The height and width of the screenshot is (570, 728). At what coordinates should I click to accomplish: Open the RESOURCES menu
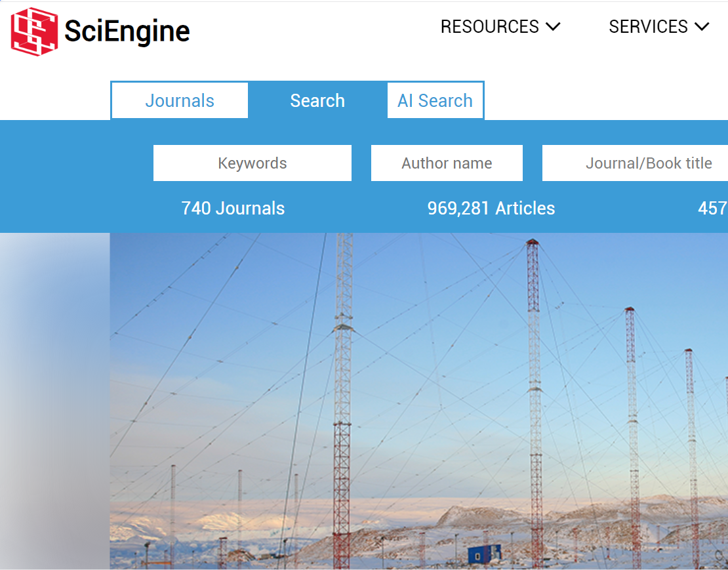[x=489, y=27]
